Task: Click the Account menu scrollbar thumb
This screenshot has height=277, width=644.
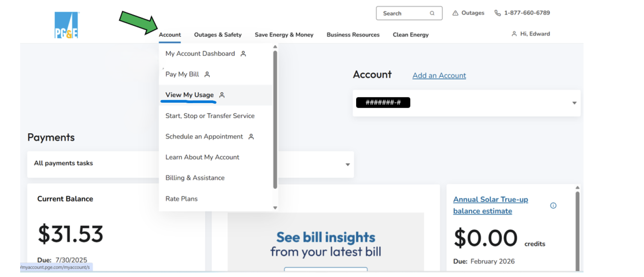Action: 275,119
